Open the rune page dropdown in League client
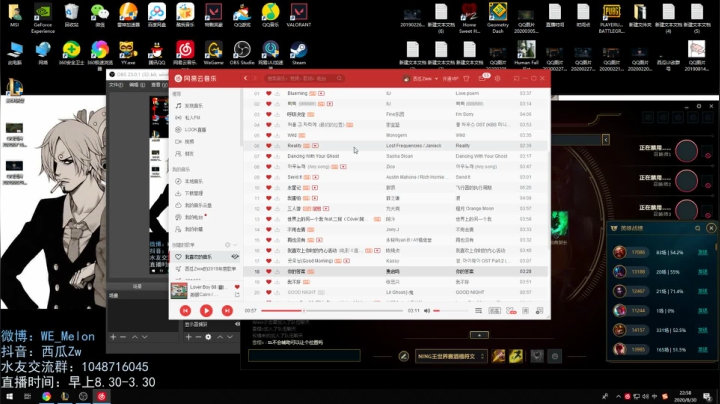This screenshot has width=720, height=404. pyautogui.click(x=450, y=356)
